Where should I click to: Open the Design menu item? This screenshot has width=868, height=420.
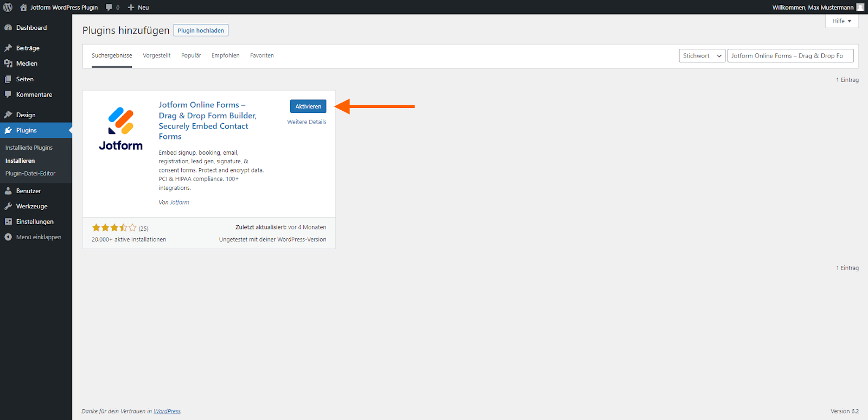pos(36,115)
